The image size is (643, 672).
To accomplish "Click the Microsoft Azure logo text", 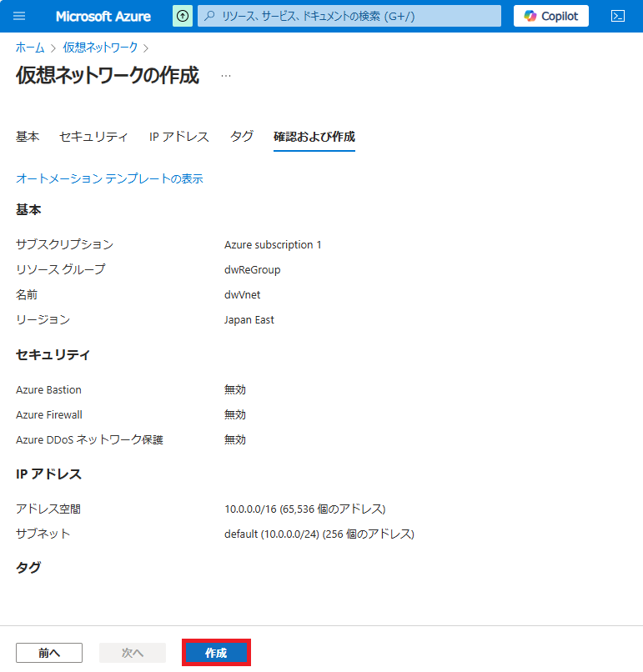I will pos(103,17).
